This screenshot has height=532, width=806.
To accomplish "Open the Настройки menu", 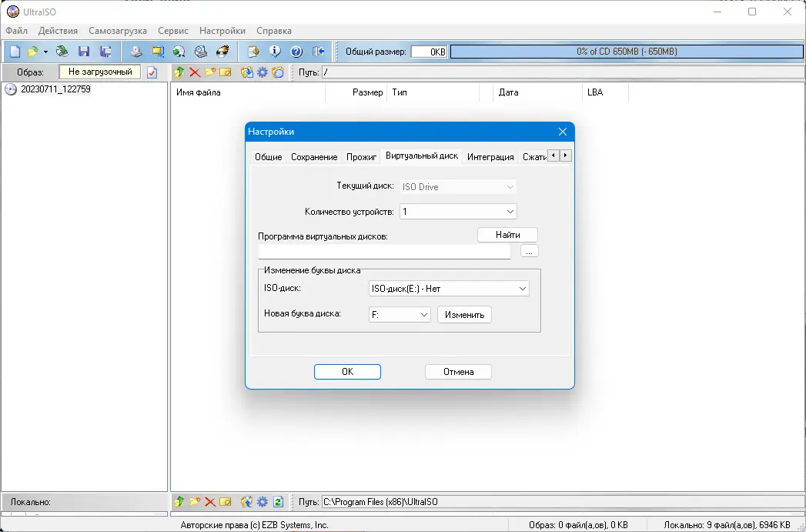I will click(222, 31).
